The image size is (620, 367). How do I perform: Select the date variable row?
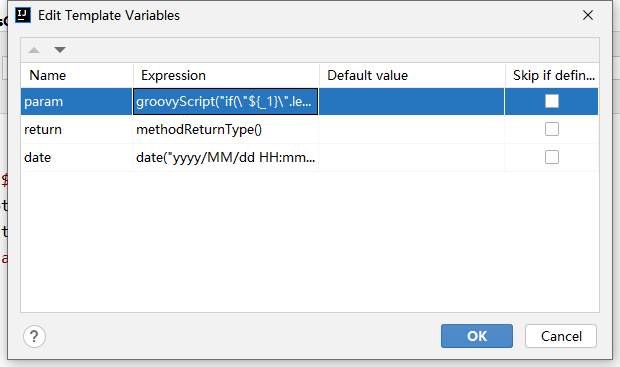tap(310, 157)
